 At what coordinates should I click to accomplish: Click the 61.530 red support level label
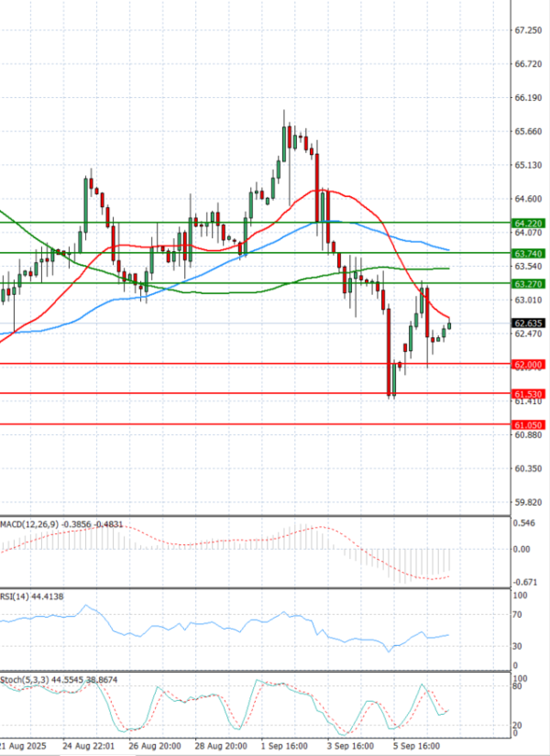coord(529,394)
